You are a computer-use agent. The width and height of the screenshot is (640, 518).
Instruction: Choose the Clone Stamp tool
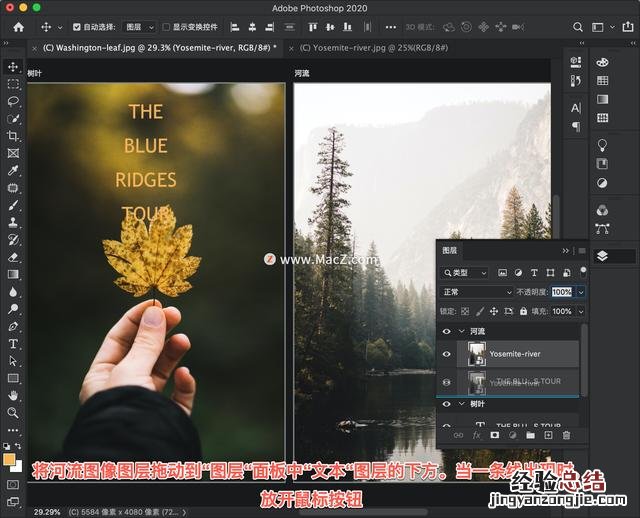point(13,222)
